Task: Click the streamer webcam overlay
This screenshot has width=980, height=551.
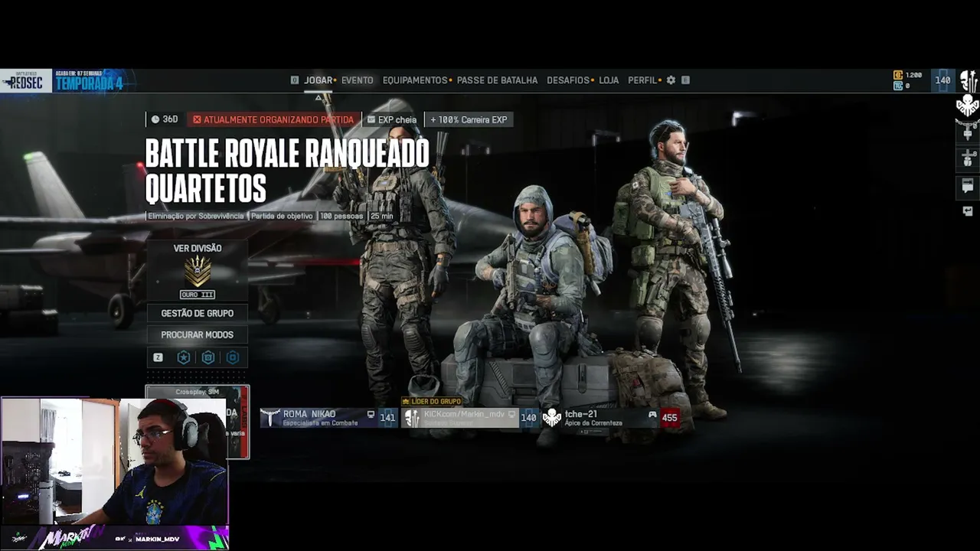Action: tap(115, 460)
